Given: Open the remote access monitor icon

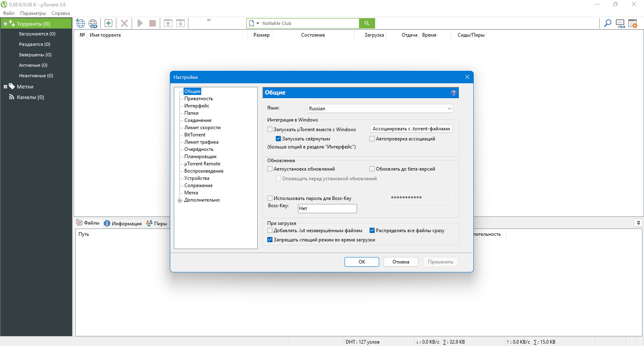Looking at the screenshot, I should [620, 23].
